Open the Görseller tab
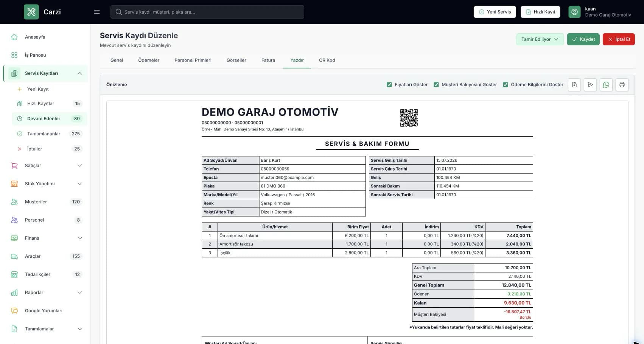Image resolution: width=644 pixels, height=344 pixels. 236,60
